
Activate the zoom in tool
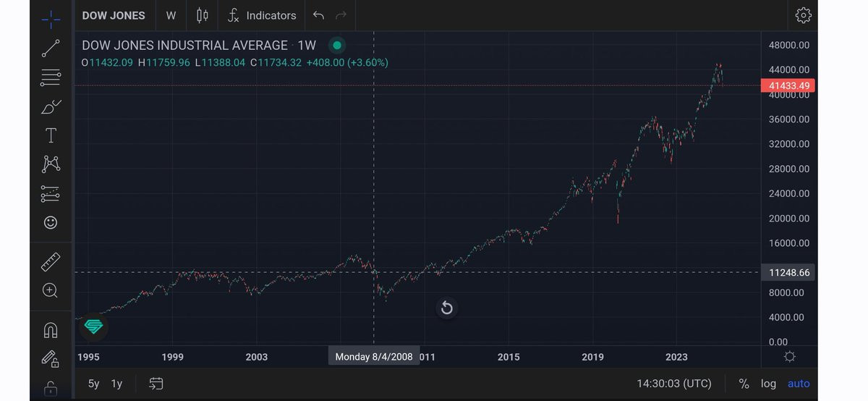(51, 290)
